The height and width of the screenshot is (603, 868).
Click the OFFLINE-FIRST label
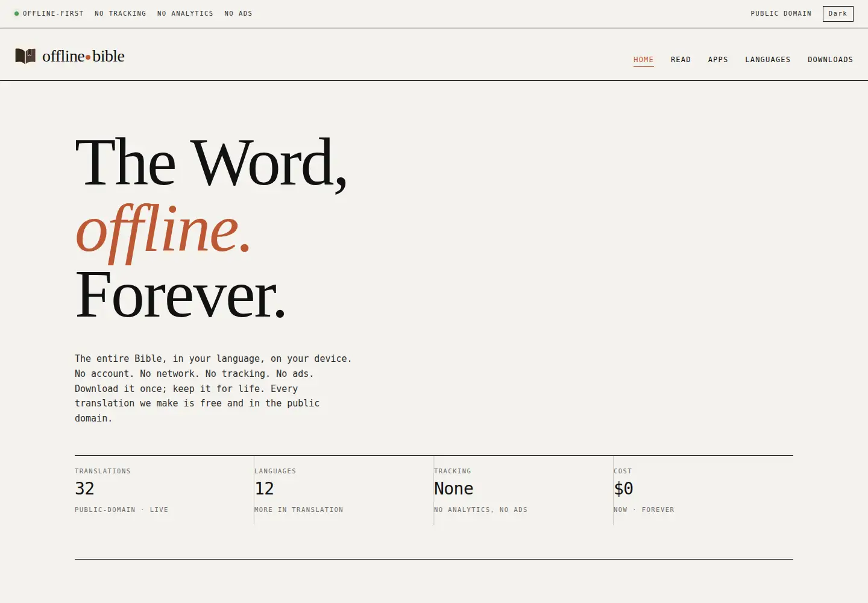tap(53, 13)
